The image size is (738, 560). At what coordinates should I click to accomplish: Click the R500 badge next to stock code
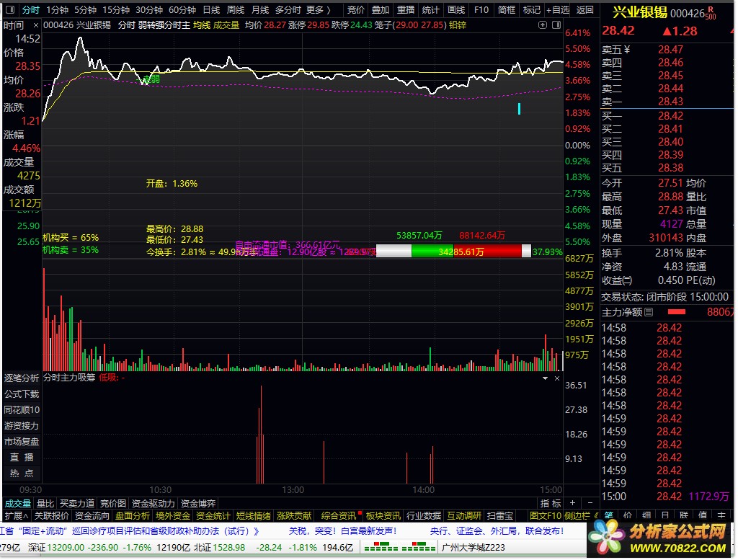click(711, 14)
